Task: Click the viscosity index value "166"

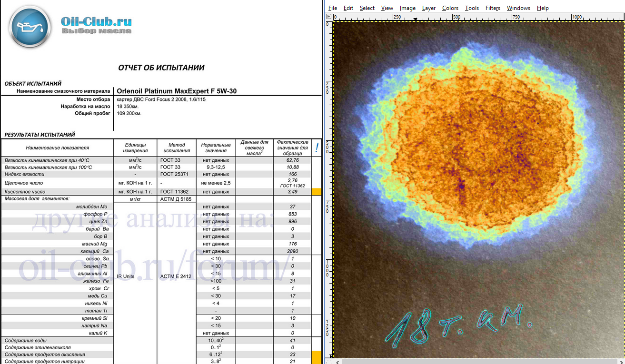Action: click(x=293, y=175)
